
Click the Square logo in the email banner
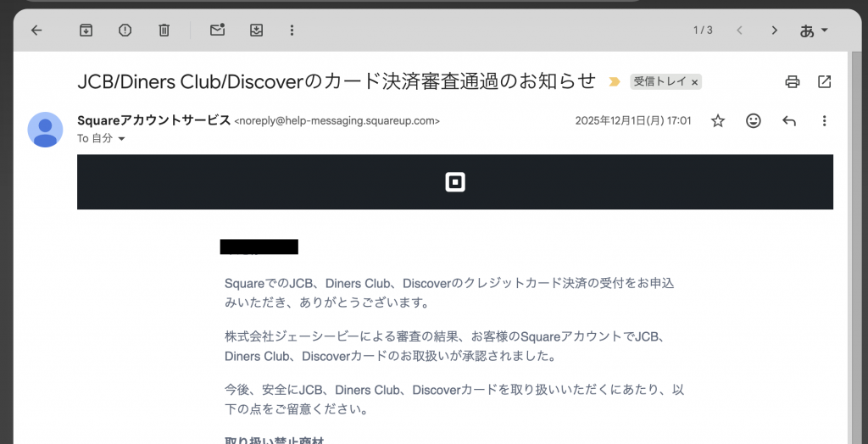(x=455, y=182)
